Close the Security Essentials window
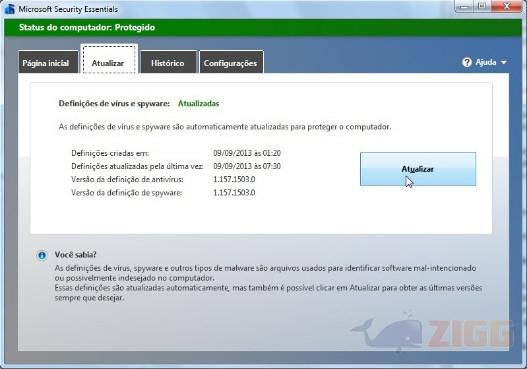 click(x=506, y=6)
